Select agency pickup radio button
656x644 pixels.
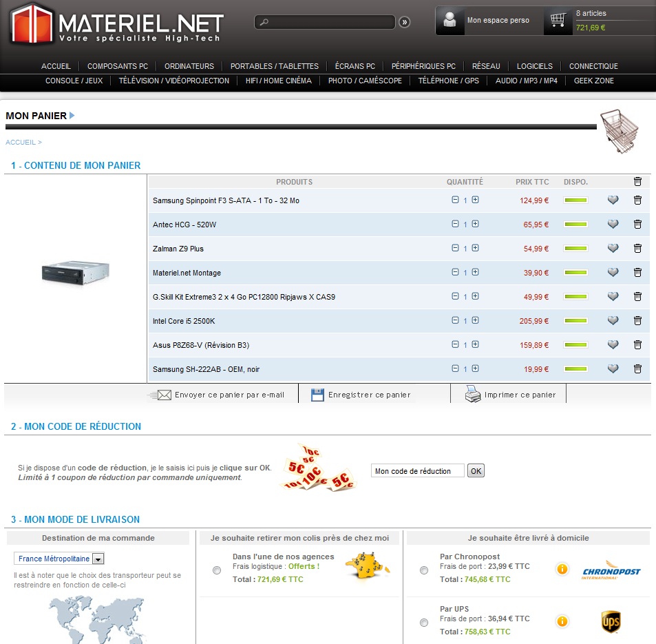click(x=217, y=570)
